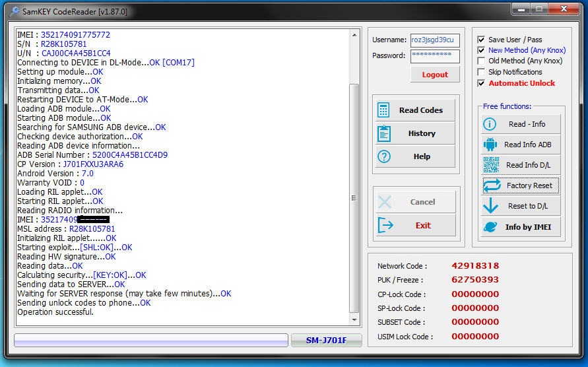This screenshot has height=367, width=588.
Task: Click the Android robot icon for Read Info ADB
Action: click(490, 145)
